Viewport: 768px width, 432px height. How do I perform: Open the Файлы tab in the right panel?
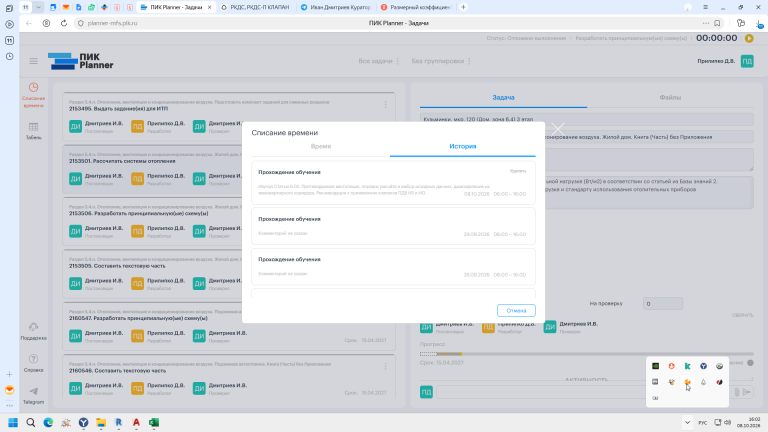pos(670,97)
